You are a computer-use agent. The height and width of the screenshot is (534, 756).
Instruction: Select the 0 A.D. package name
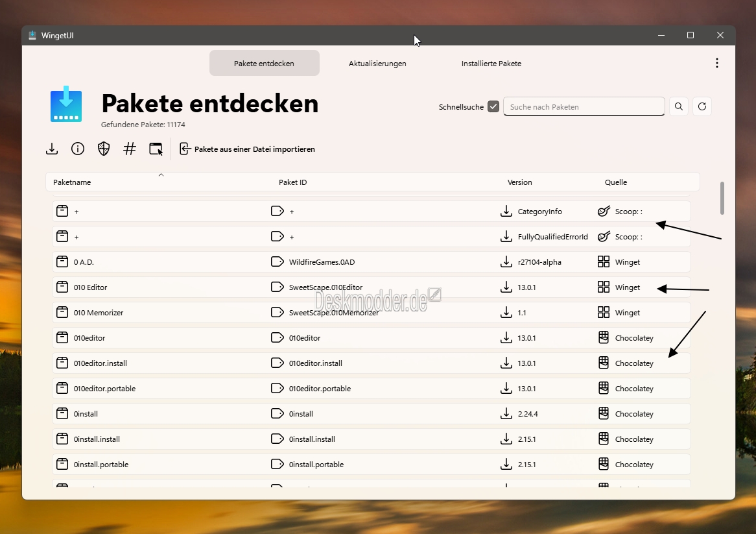click(x=84, y=262)
